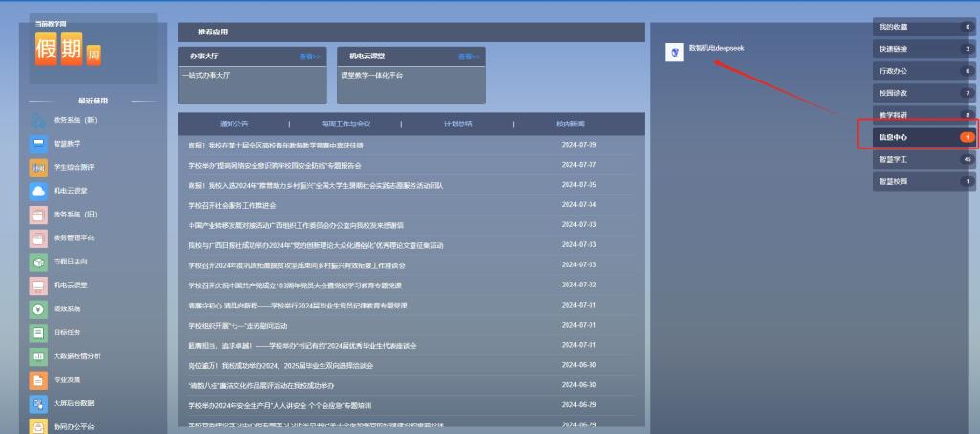Open the 专业发展 orange icon
This screenshot has height=434, width=980.
(38, 380)
